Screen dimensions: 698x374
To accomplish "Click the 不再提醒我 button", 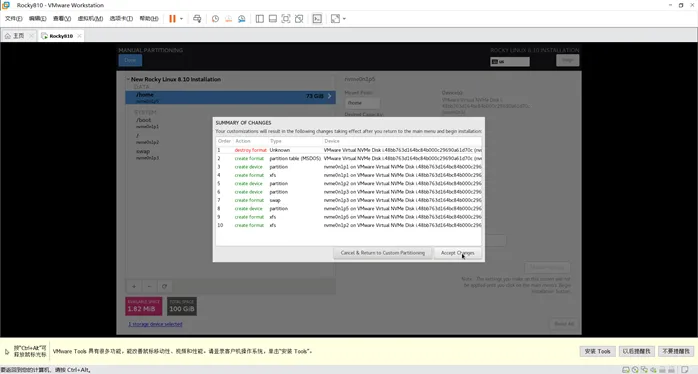I will [676, 351].
